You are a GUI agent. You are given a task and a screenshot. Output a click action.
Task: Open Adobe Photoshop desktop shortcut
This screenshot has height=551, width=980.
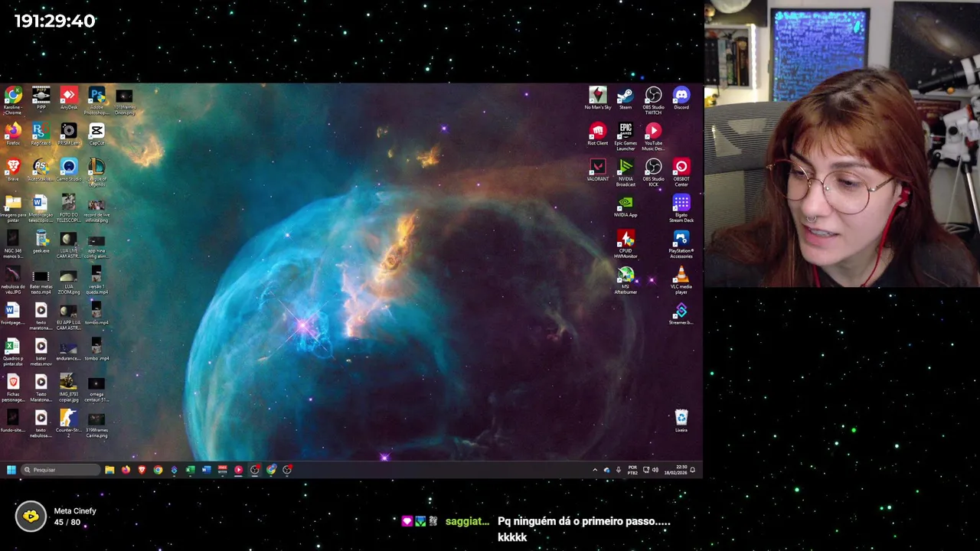96,99
